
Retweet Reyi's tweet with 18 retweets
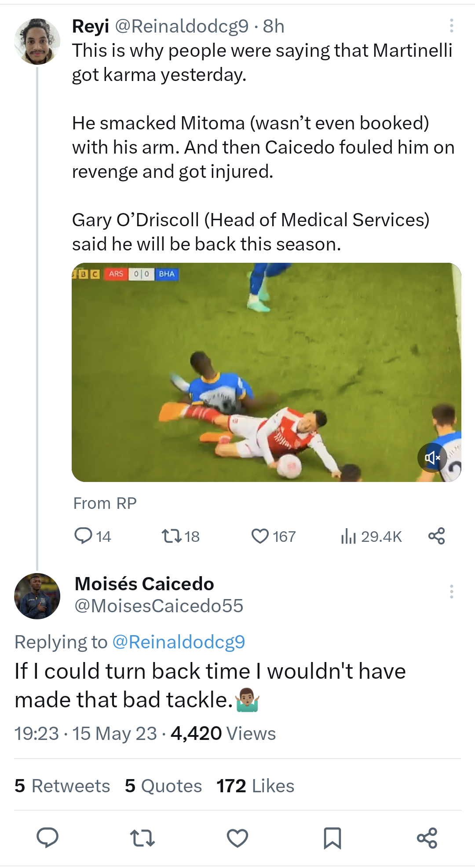[172, 536]
